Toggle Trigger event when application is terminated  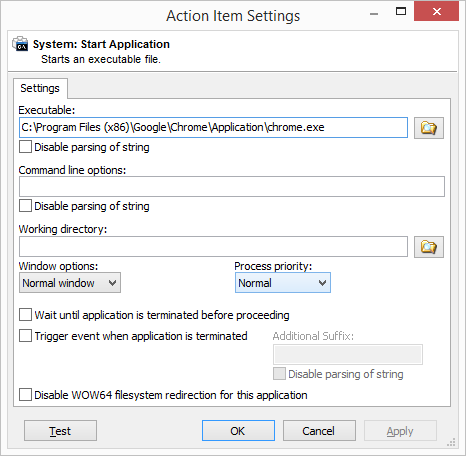point(25,336)
